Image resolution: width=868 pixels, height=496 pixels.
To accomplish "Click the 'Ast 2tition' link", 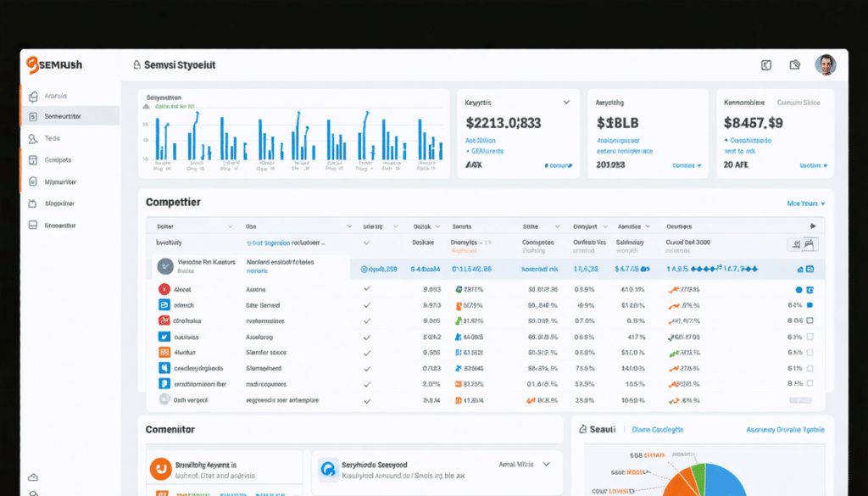I will (x=481, y=141).
